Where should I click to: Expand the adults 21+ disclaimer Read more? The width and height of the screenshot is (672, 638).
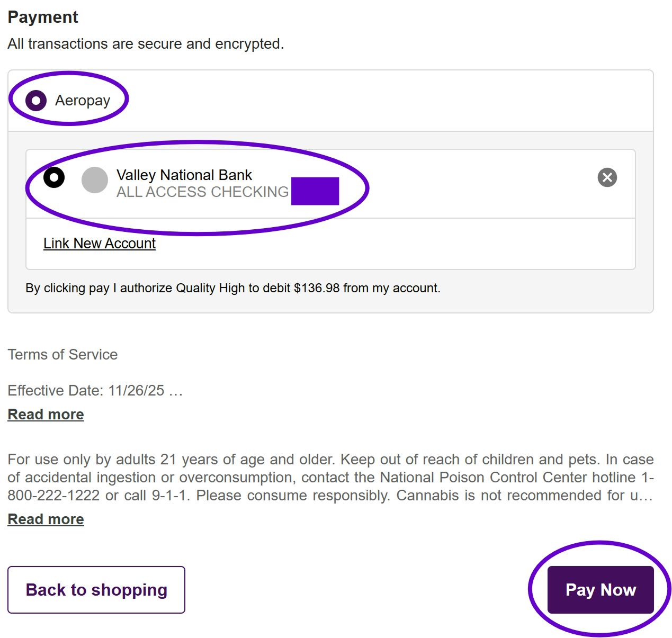[x=46, y=519]
